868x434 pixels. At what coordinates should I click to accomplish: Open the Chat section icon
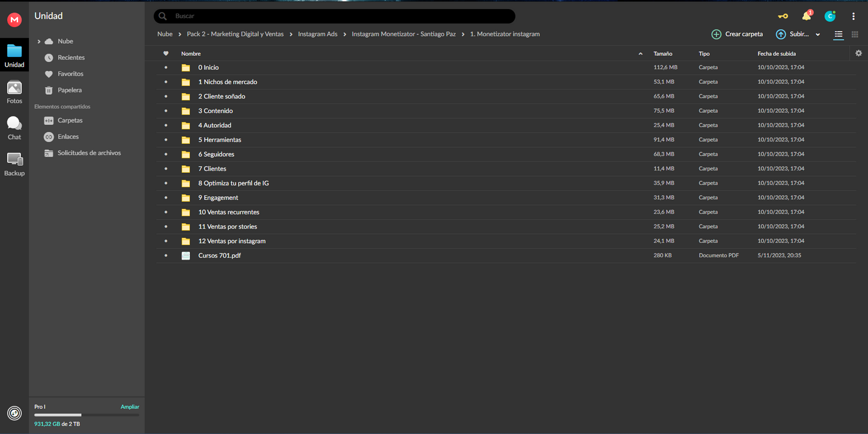coord(14,128)
